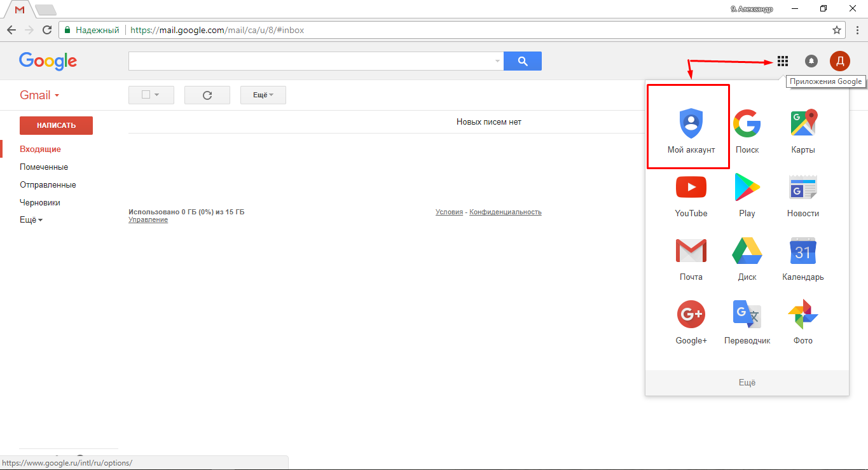Open the Условия terms link
The image size is (868, 470).
pyautogui.click(x=449, y=212)
